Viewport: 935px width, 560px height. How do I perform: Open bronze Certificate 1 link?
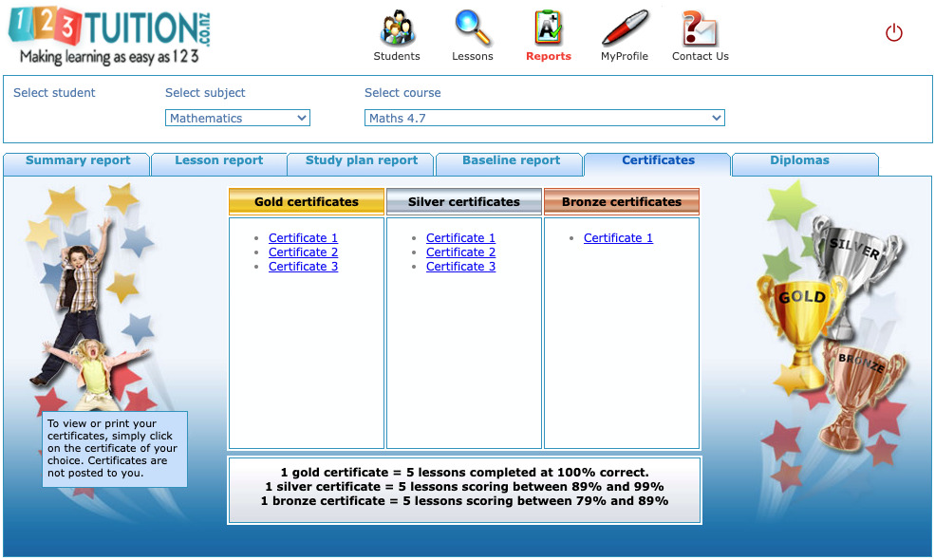[618, 238]
